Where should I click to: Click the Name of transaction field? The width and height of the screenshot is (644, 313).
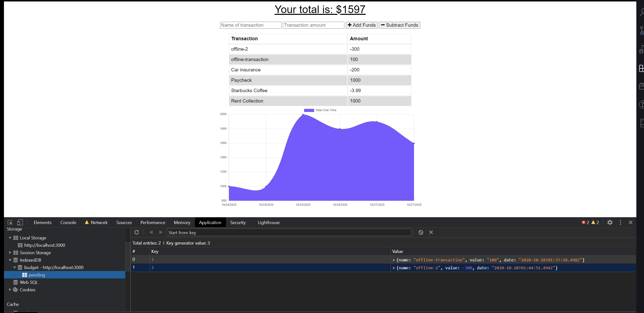(250, 25)
